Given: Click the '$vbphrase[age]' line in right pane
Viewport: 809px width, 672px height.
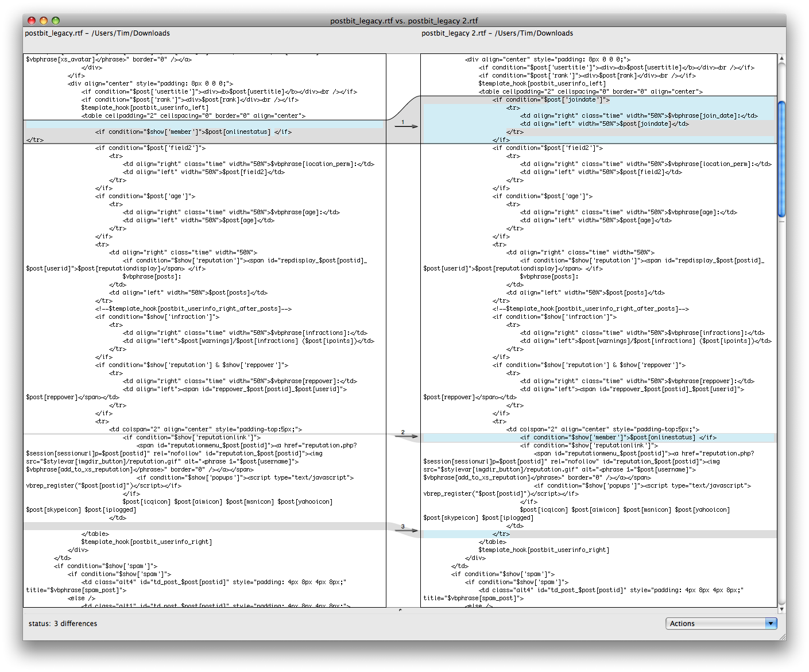Looking at the screenshot, I should tap(629, 212).
